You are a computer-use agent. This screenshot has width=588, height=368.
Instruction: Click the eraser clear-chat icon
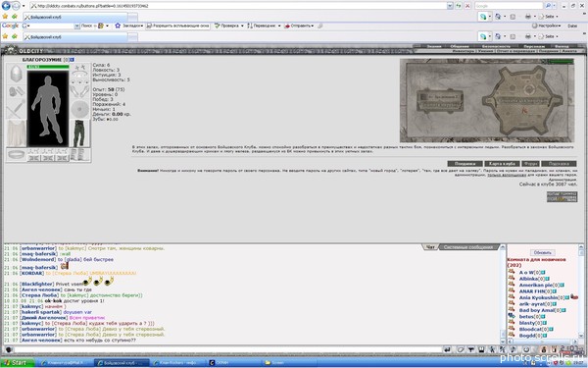461,349
